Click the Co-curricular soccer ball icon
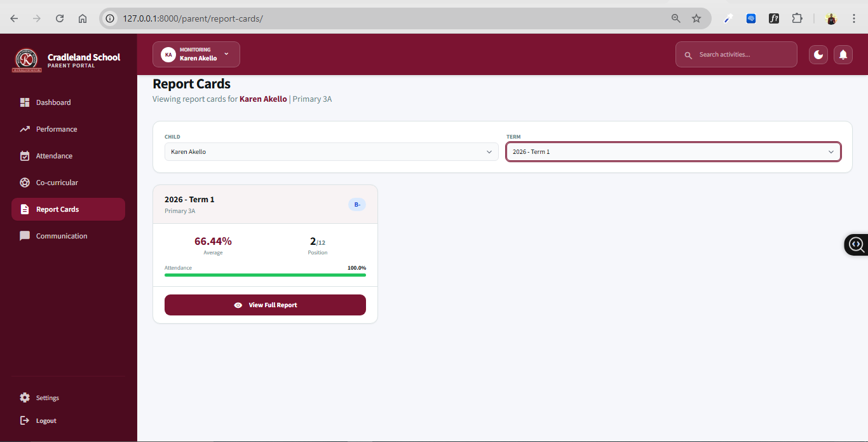868x442 pixels. point(25,183)
